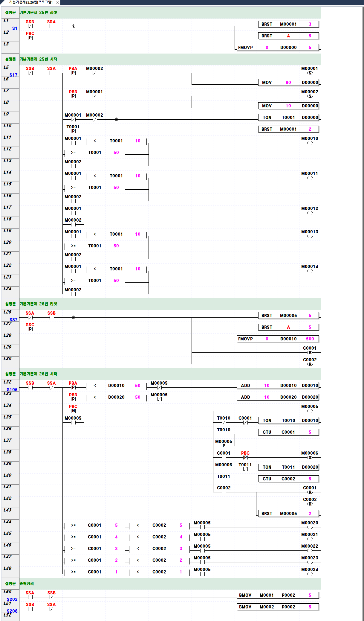The image size is (364, 621).
Task: Select the MOV 60 D00000 instruction box
Action: (x=288, y=83)
